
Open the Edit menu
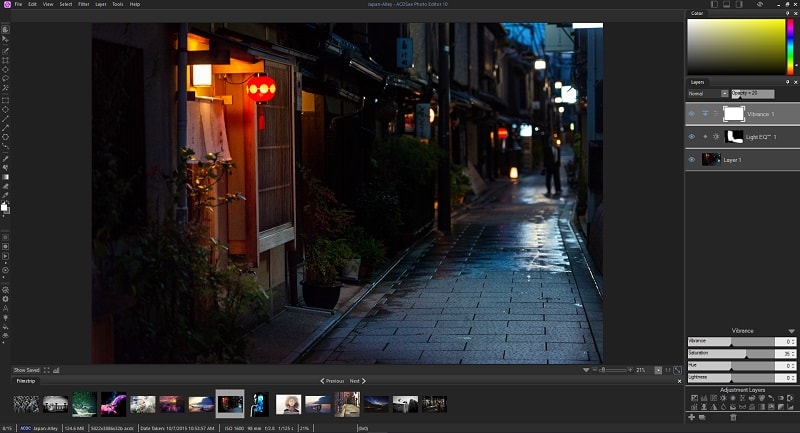pos(32,4)
